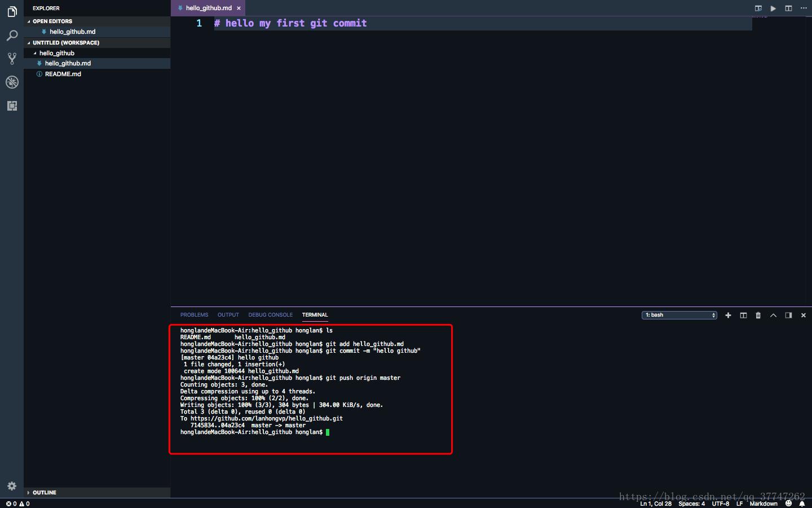
Task: Click the Manage gear icon
Action: 12,486
